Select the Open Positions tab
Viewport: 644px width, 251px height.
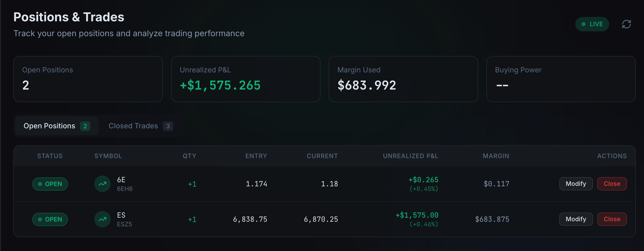49,126
